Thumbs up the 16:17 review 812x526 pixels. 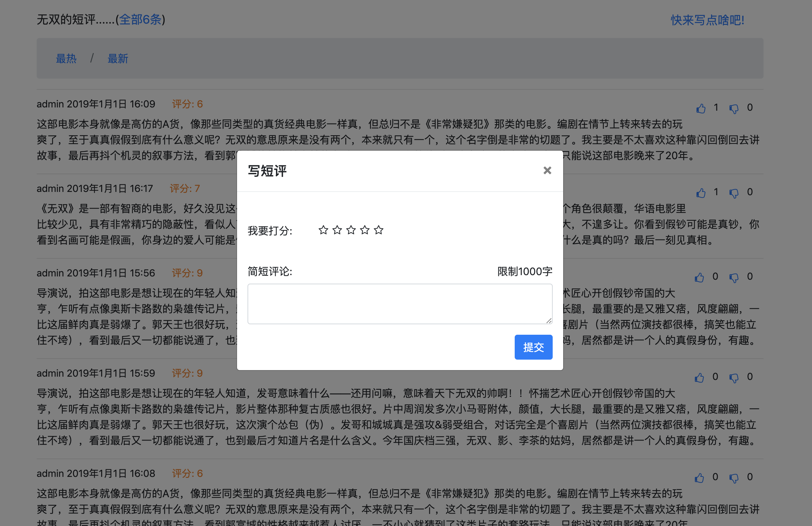tap(701, 193)
